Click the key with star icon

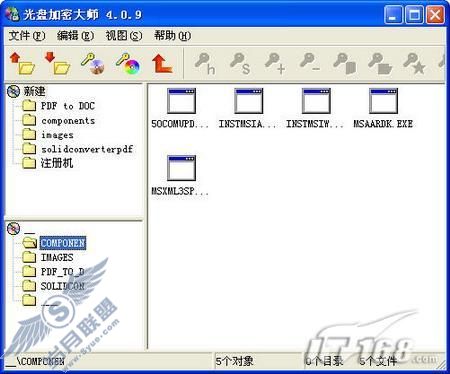[x=414, y=64]
